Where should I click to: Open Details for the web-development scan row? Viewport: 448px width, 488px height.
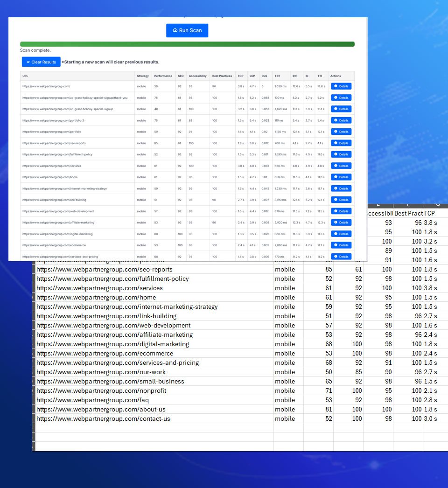coord(341,211)
